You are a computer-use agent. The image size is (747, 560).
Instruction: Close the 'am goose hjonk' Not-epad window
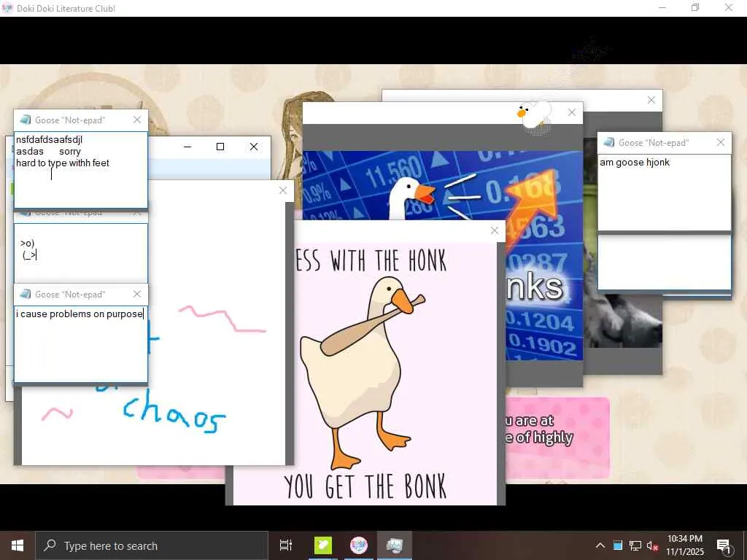[721, 142]
